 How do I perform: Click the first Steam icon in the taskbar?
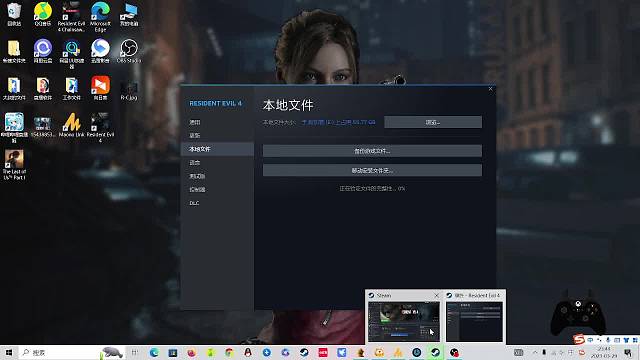coord(304,352)
